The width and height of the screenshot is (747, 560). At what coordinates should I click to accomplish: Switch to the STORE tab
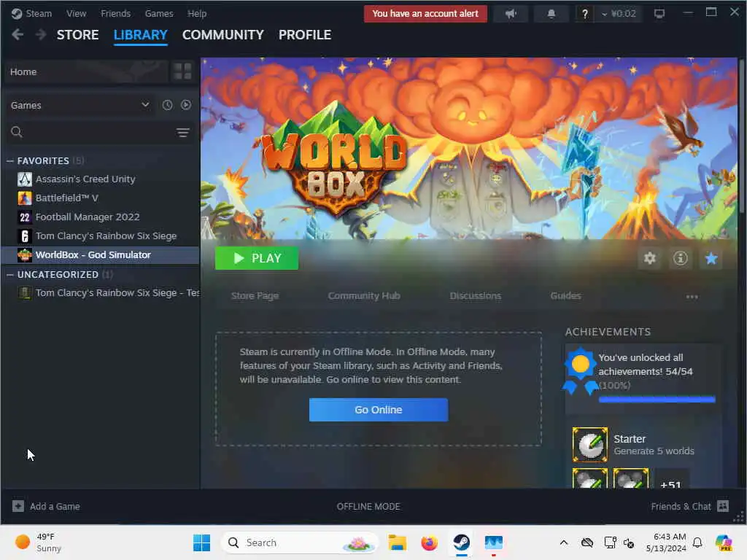(x=77, y=35)
